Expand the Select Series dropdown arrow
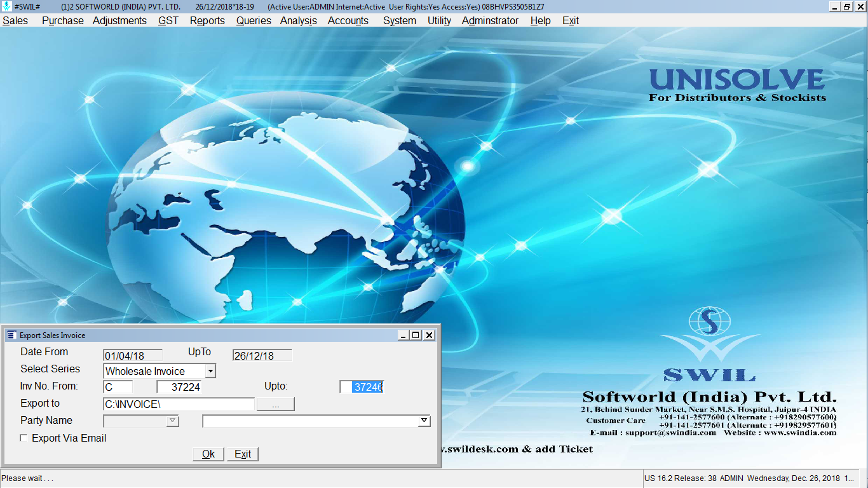The image size is (868, 488). 211,371
